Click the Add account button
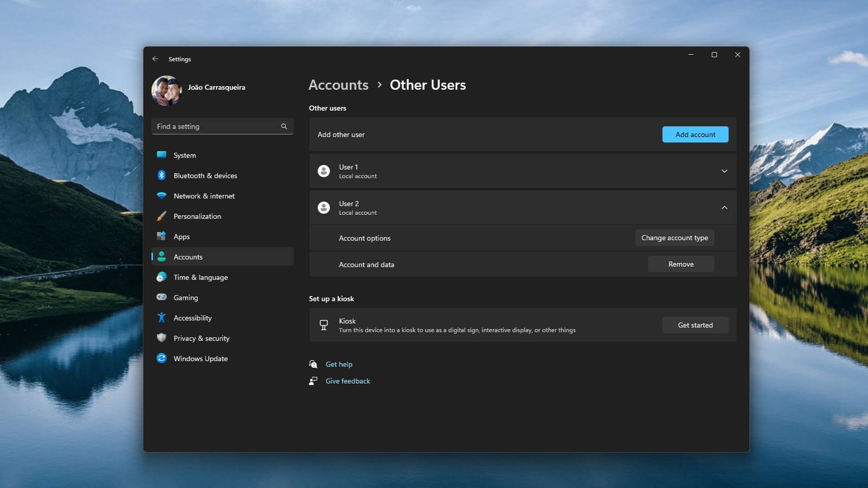The image size is (868, 488). click(x=695, y=134)
